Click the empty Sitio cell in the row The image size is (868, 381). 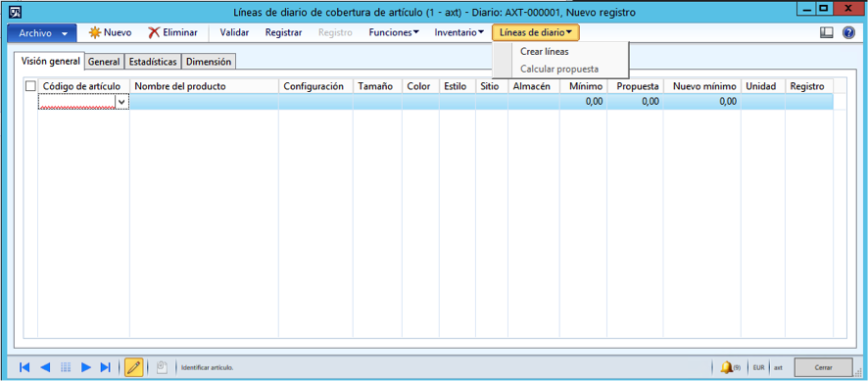click(x=492, y=102)
